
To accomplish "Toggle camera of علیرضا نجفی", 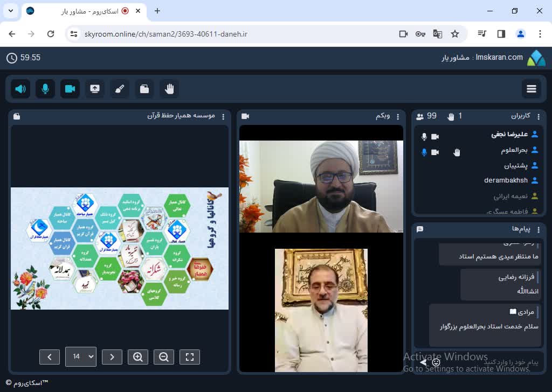I will pos(435,136).
